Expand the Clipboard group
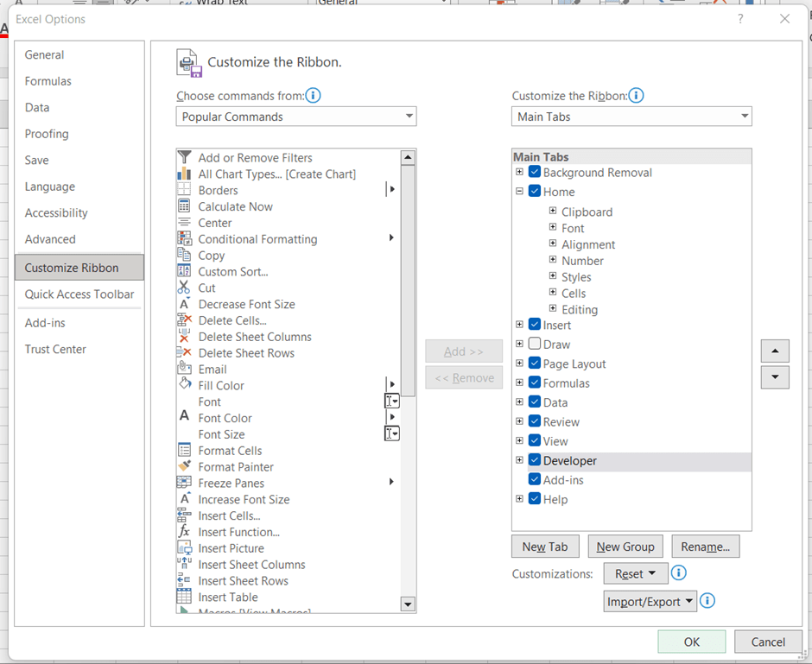 pyautogui.click(x=553, y=211)
